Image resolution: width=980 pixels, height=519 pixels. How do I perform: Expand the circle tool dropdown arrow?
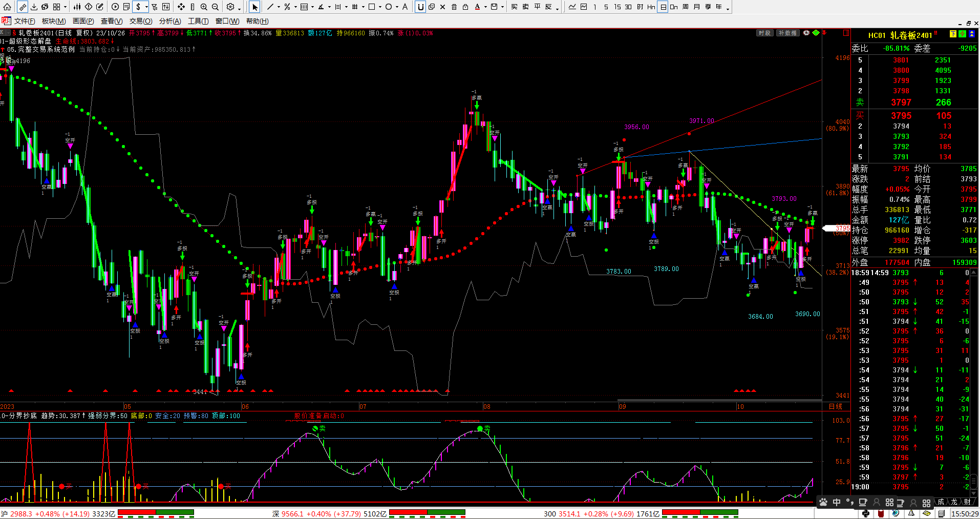coord(396,7)
